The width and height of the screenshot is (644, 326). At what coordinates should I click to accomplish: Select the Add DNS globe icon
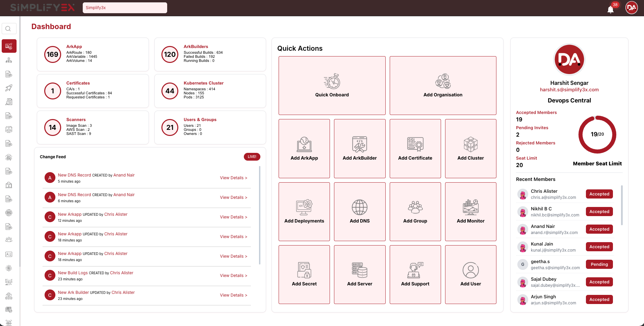359,207
